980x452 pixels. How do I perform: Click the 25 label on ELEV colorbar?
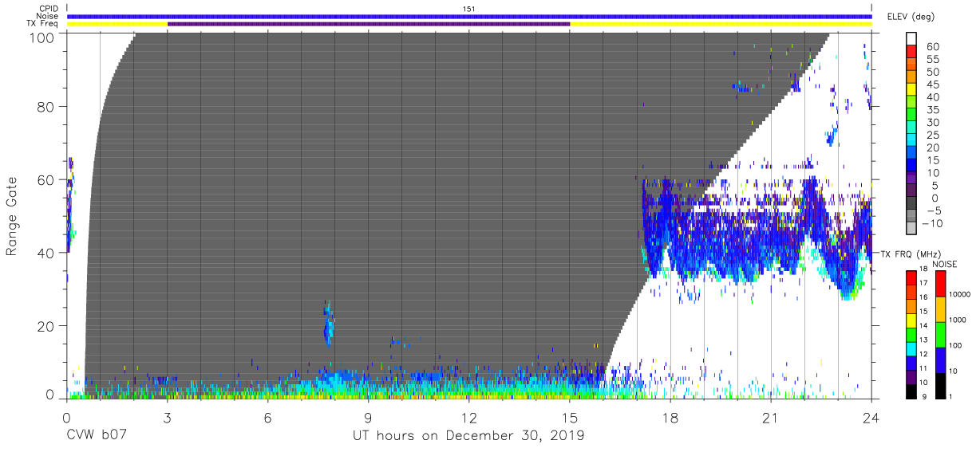932,135
